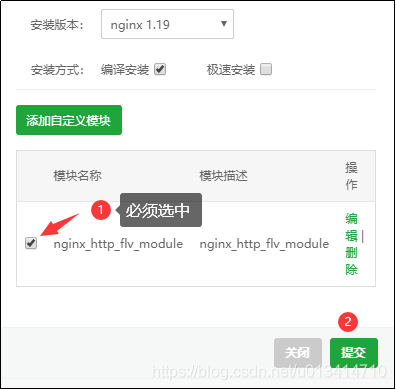Image resolution: width=396 pixels, height=390 pixels.
Task: Select the module name text nginx_http_flv_module
Action: click(x=118, y=244)
